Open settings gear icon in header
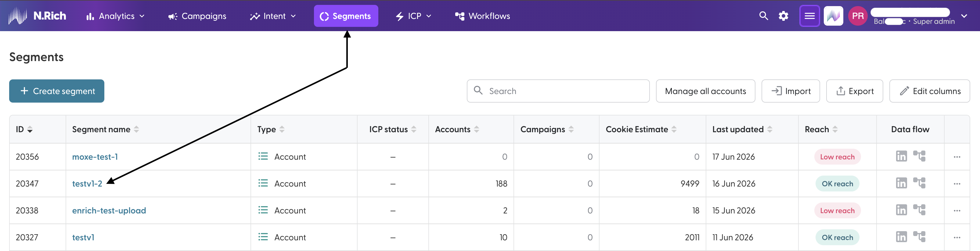 pyautogui.click(x=783, y=16)
